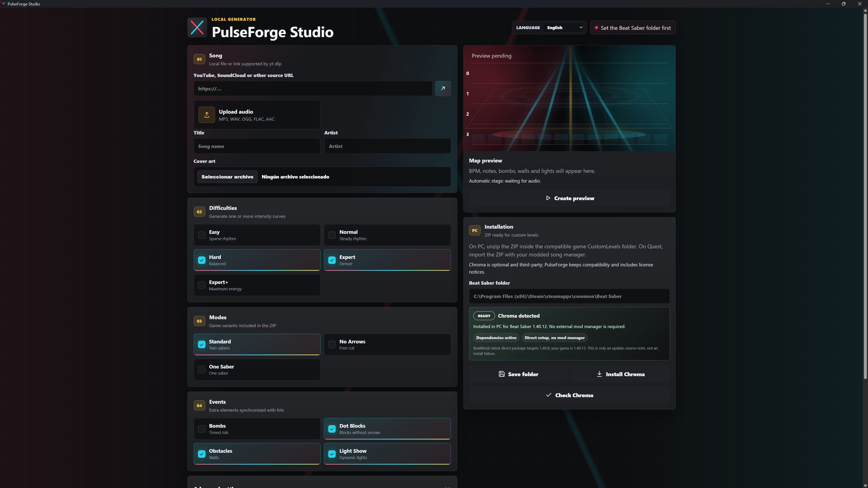Click the 04 badge beside Events
The height and width of the screenshot is (488, 868).
pos(199,406)
